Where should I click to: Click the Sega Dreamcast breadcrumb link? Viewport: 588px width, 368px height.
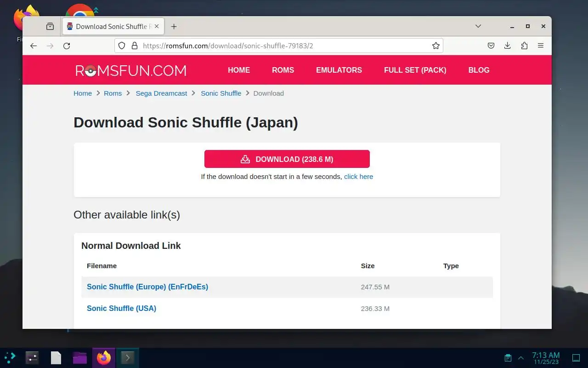click(161, 93)
